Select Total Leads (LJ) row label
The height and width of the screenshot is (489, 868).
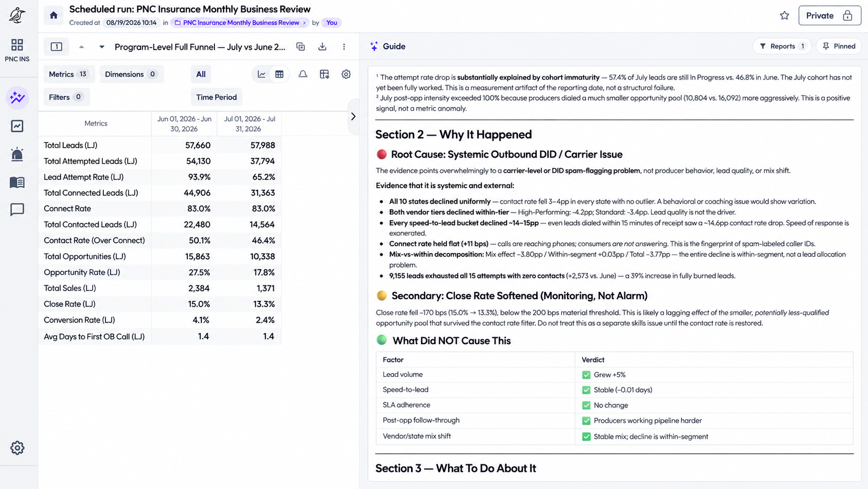coord(71,145)
